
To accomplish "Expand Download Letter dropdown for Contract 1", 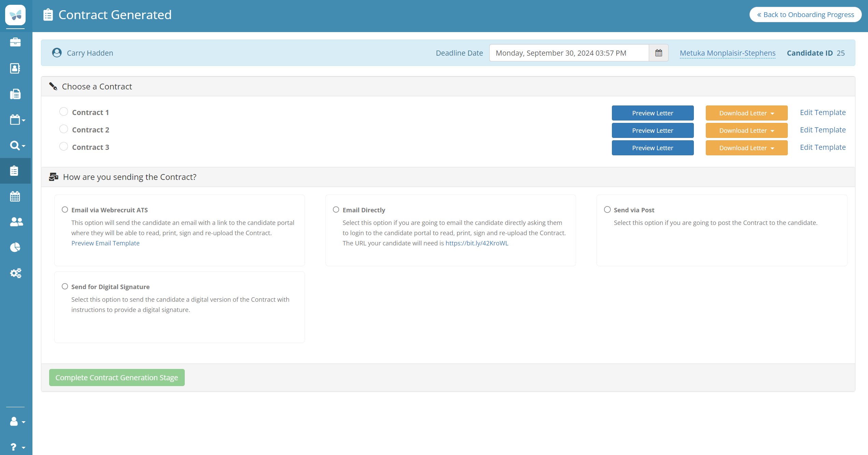I will click(746, 113).
